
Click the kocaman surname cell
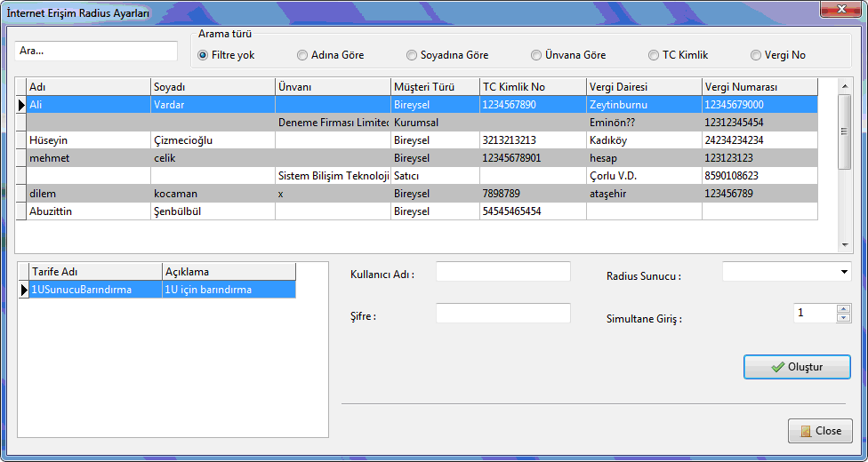(x=213, y=194)
